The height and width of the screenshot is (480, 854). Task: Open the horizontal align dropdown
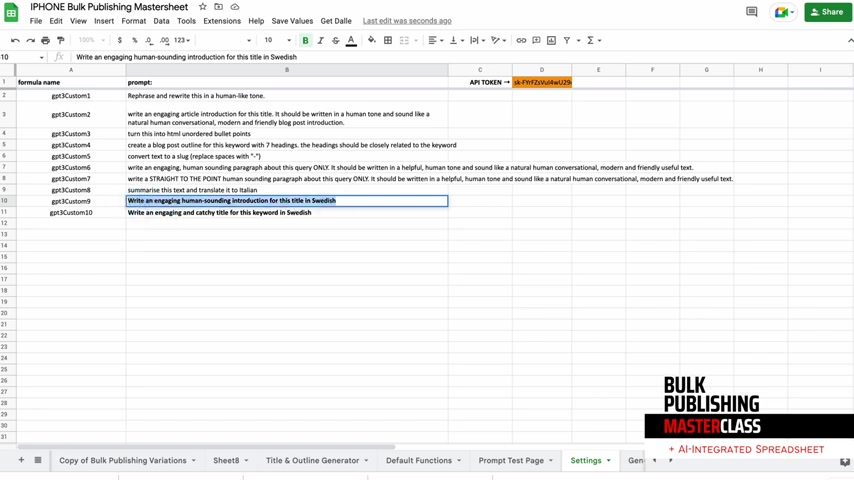[435, 40]
